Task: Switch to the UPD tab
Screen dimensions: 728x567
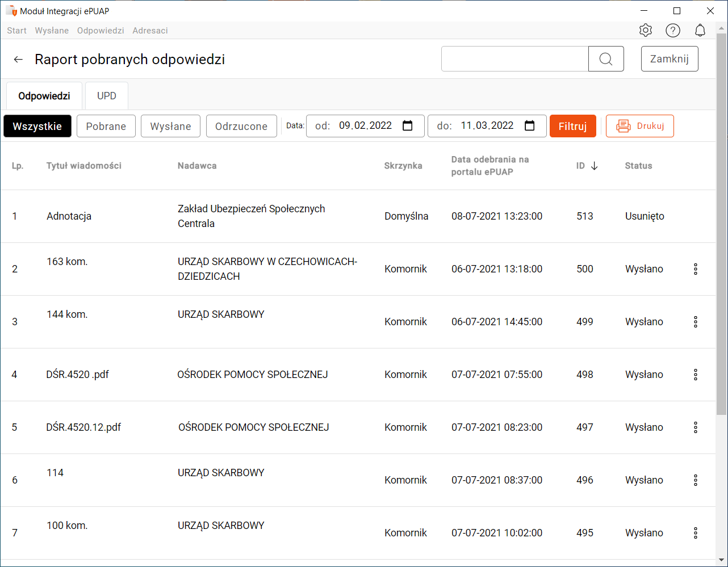Action: click(107, 96)
